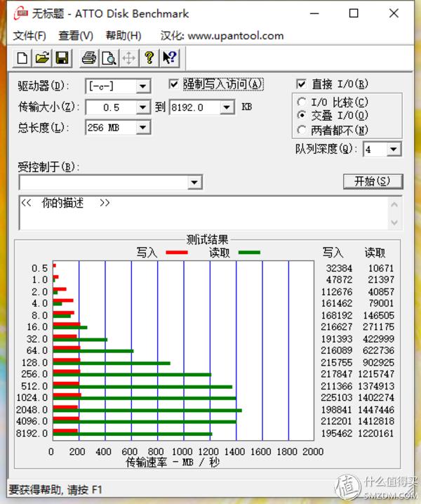Open the 帮助(H) menu
421x504 pixels.
click(123, 36)
